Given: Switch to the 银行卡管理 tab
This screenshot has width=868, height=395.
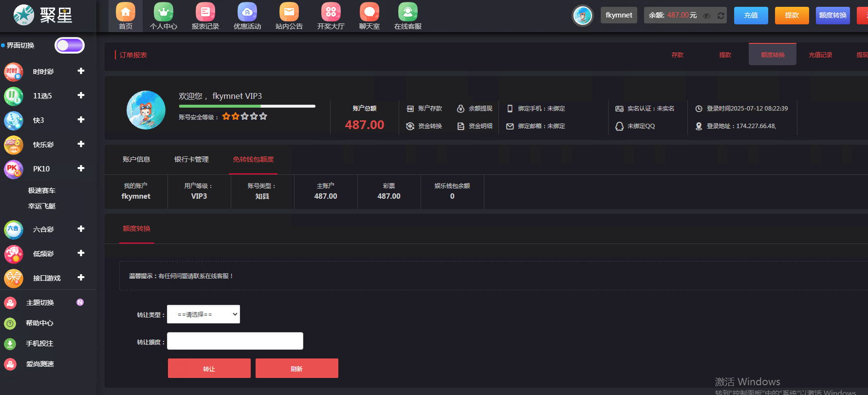Looking at the screenshot, I should click(x=191, y=159).
